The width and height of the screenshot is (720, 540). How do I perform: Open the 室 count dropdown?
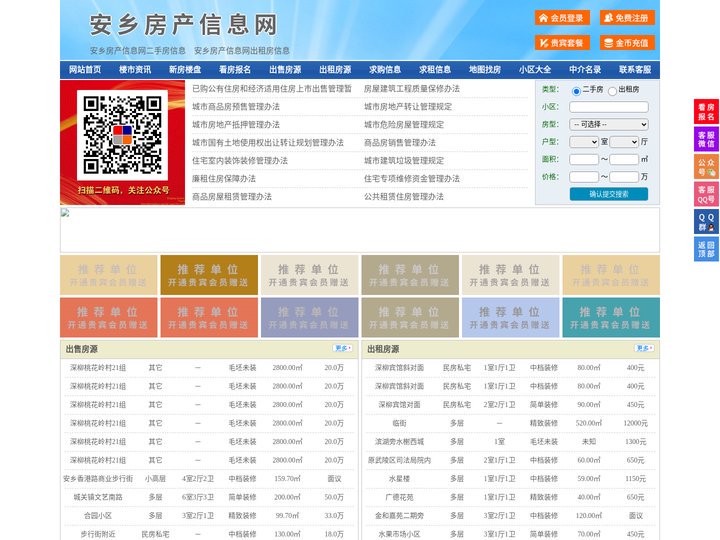tap(584, 142)
